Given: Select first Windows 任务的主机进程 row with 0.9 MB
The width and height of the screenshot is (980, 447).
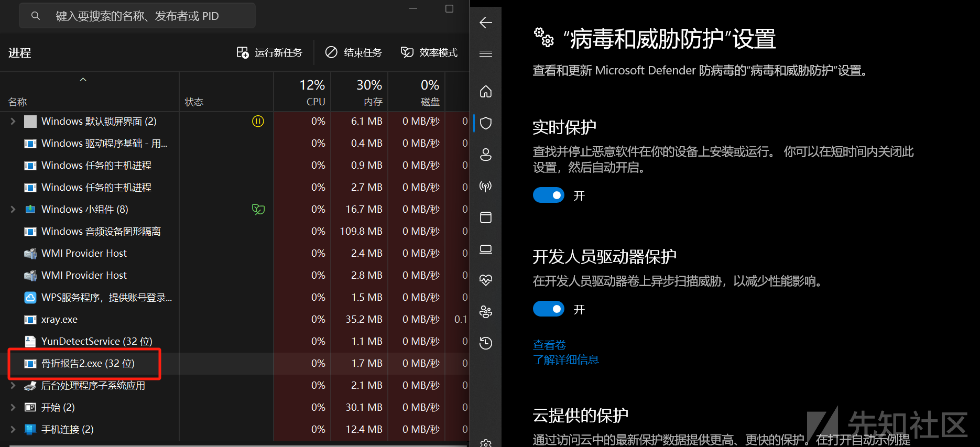Looking at the screenshot, I should click(x=234, y=165).
